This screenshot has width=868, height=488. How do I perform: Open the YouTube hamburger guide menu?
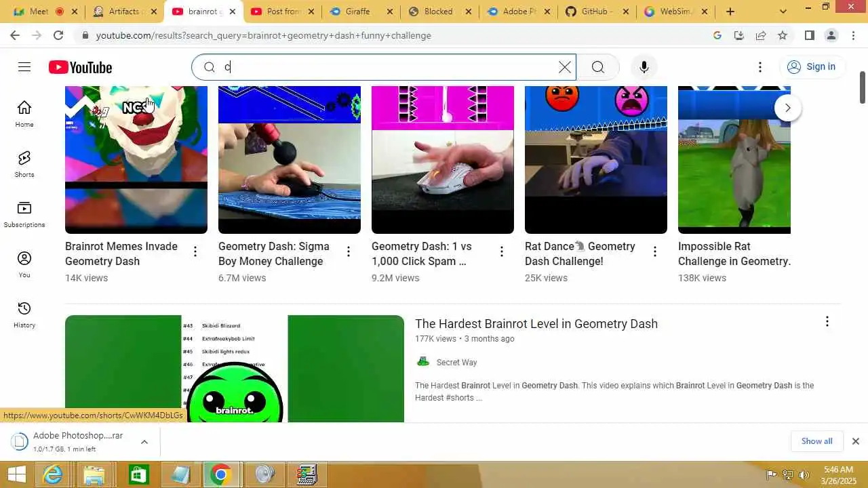pyautogui.click(x=24, y=66)
